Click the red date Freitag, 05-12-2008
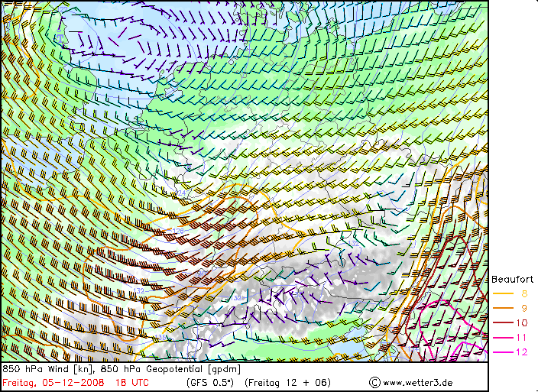The height and width of the screenshot is (392, 538). pos(53,383)
